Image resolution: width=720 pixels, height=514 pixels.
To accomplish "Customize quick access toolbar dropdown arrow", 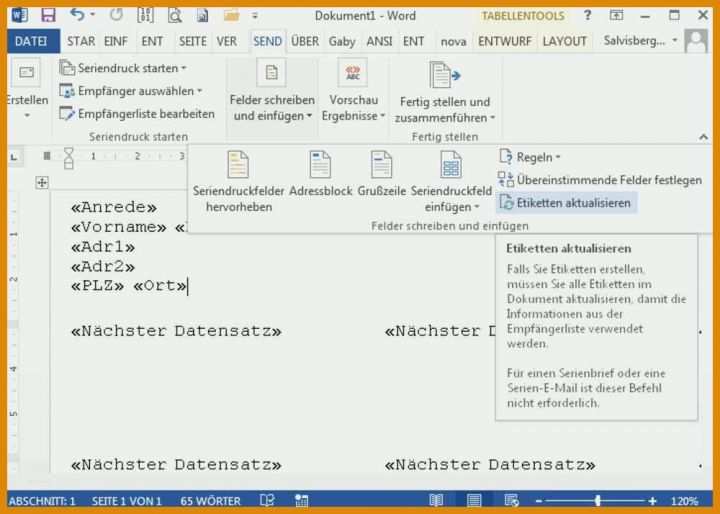I will click(x=255, y=16).
